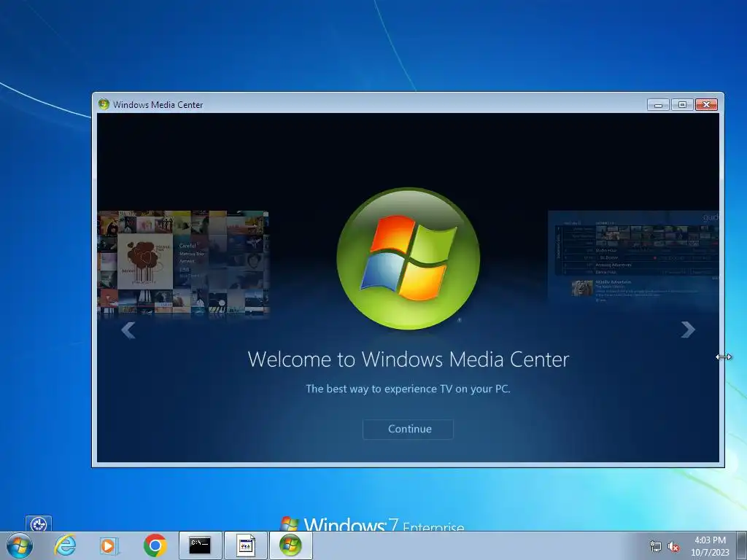Click the desktop gadget icon above Start
The image size is (747, 560).
tap(39, 524)
